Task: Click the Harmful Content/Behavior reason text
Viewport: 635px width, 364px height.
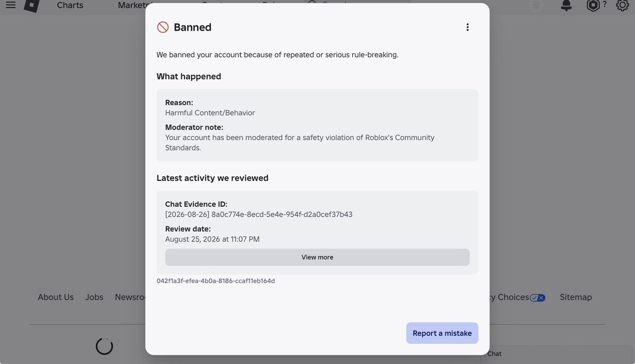Action: (210, 113)
